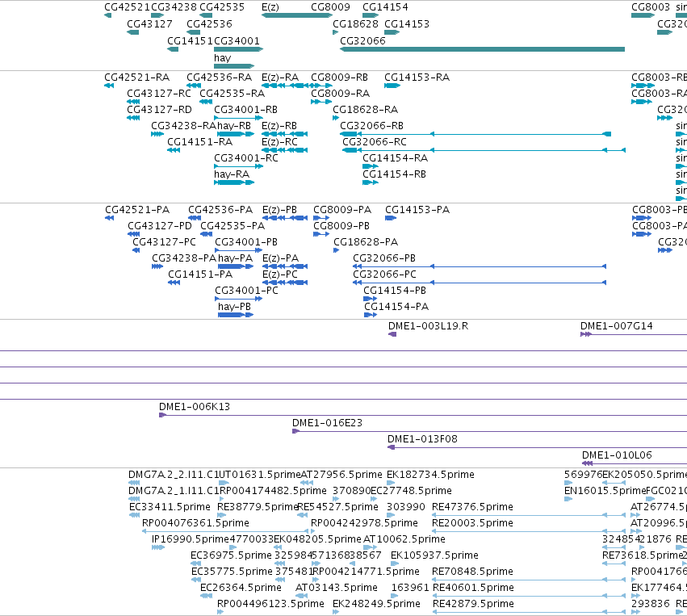Click BAC clone DME1-006K13

pos(423,415)
